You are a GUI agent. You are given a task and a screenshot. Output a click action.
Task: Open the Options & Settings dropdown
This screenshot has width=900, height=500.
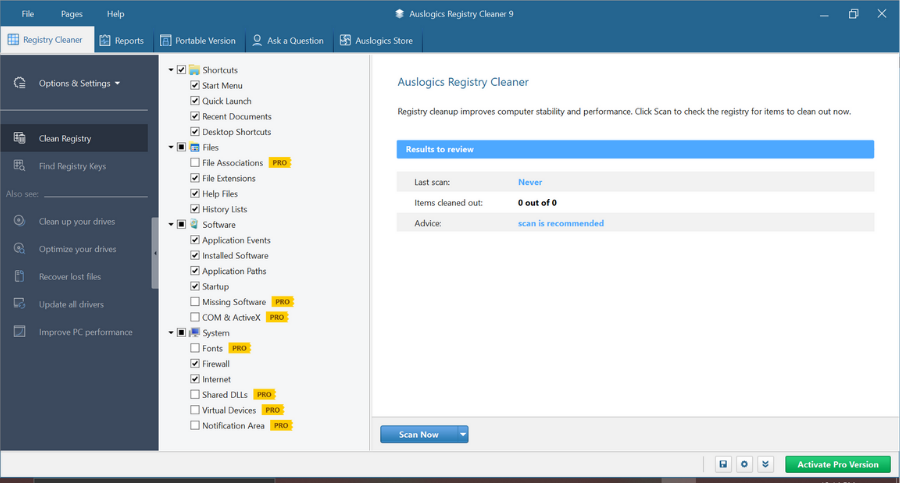click(x=79, y=83)
